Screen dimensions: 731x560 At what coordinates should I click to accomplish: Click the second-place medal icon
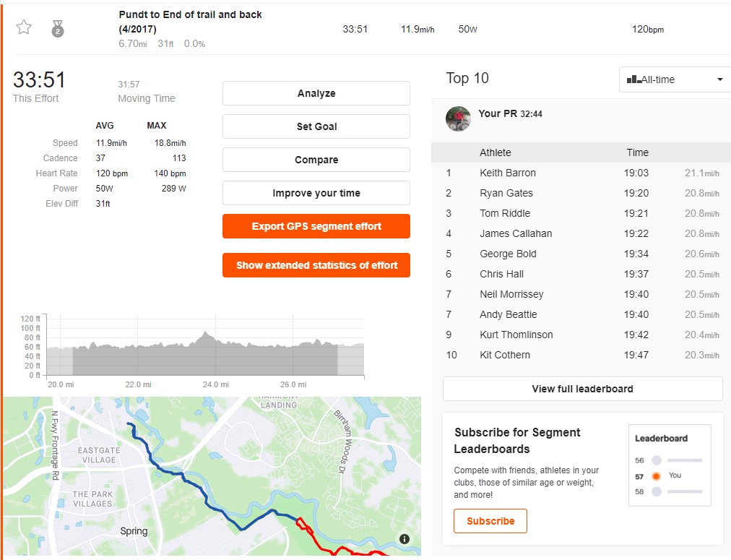pos(57,29)
